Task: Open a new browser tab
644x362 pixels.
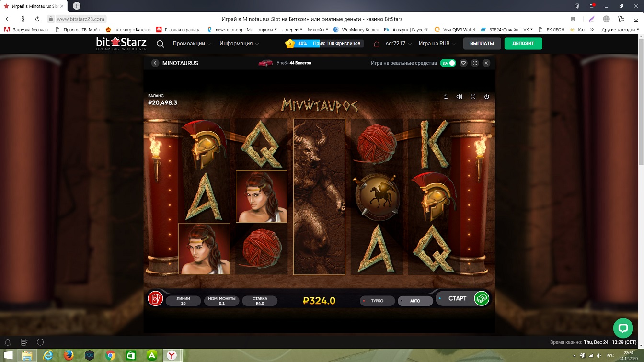Action: (x=76, y=6)
